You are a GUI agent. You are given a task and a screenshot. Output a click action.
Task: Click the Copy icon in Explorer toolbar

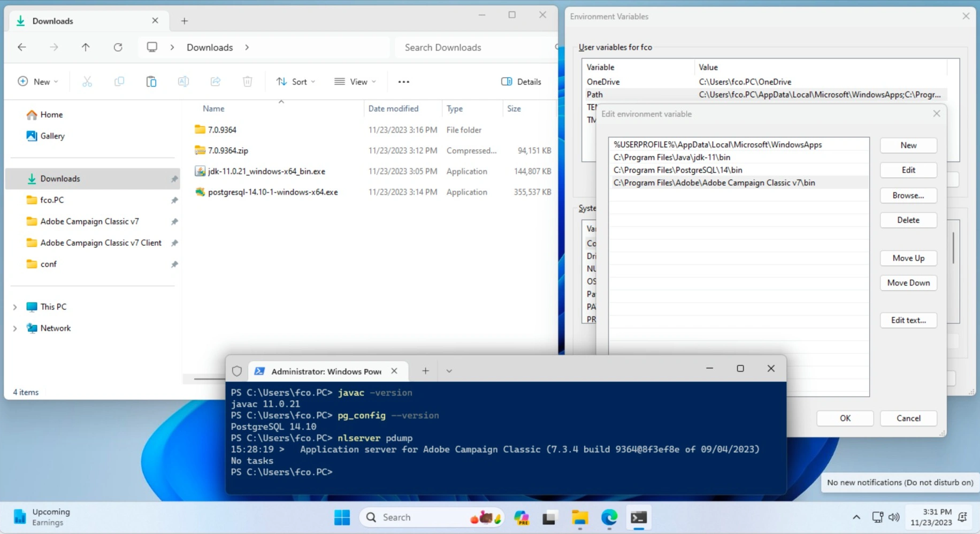pyautogui.click(x=119, y=82)
